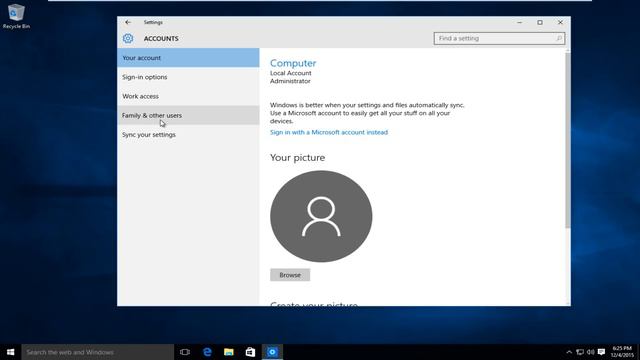Launch Microsoft Edge from the taskbar

(x=207, y=352)
